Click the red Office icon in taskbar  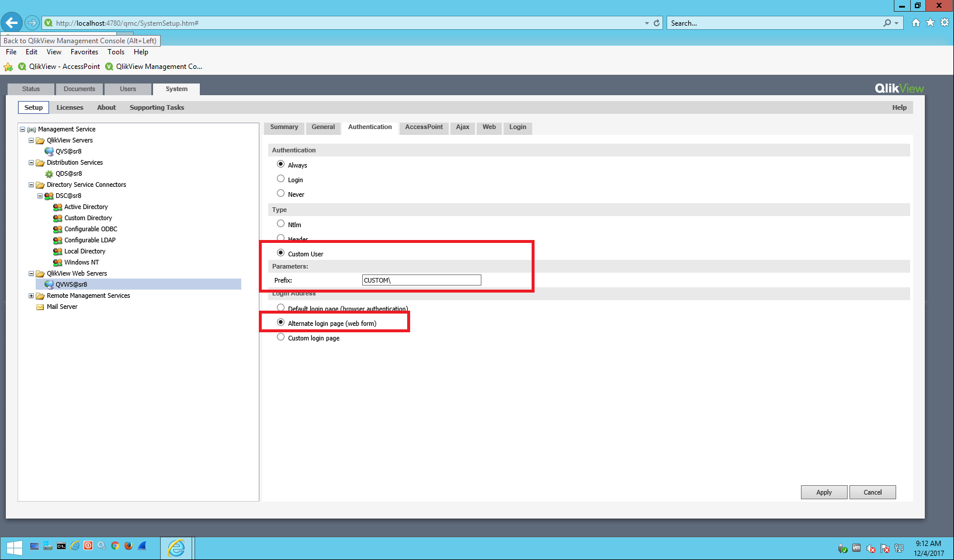88,546
